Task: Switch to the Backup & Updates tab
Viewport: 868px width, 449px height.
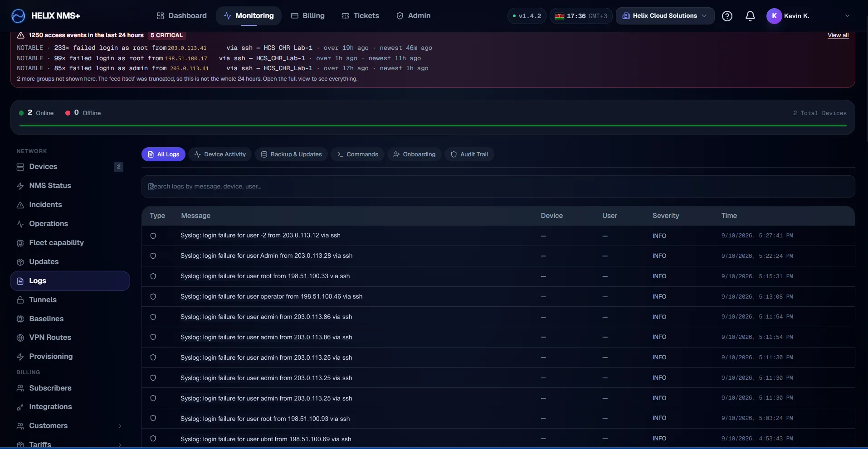Action: click(291, 154)
